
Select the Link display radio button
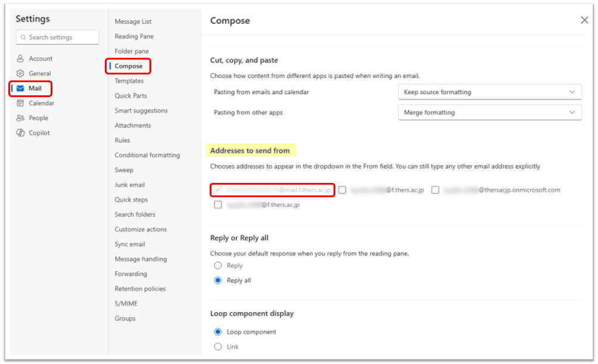pyautogui.click(x=218, y=347)
